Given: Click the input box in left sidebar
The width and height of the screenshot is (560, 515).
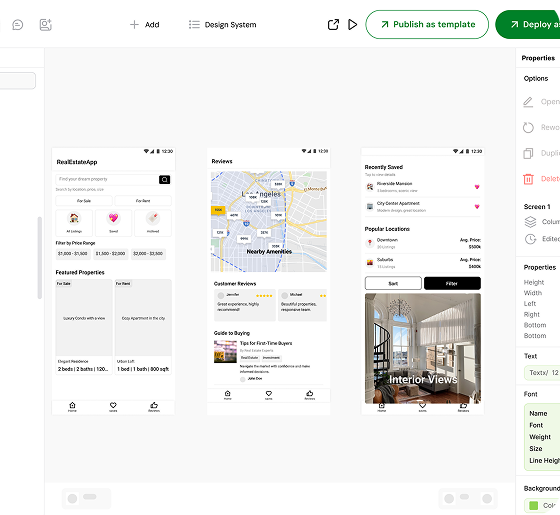Looking at the screenshot, I should click(17, 81).
